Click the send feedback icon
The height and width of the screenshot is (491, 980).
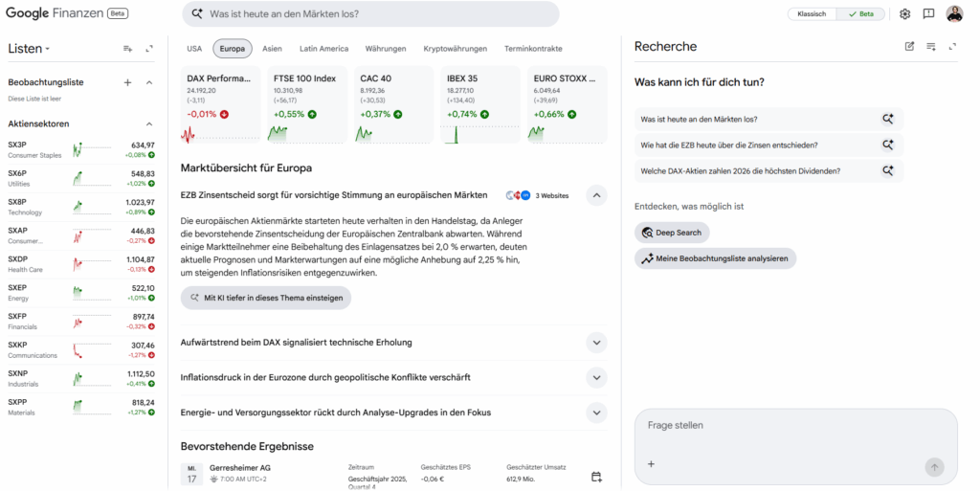coord(928,13)
